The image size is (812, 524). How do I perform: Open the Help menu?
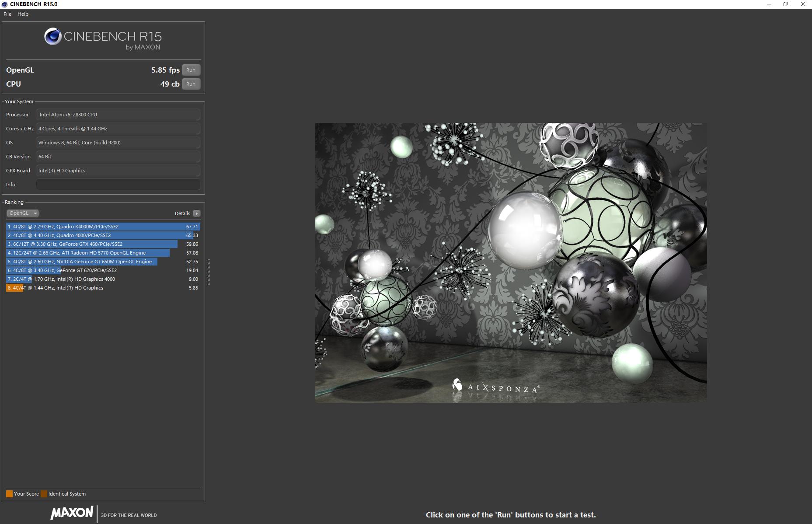(x=23, y=14)
